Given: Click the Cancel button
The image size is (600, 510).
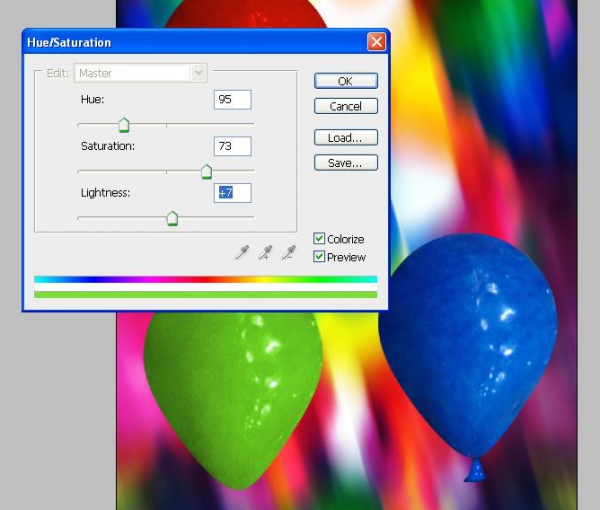Looking at the screenshot, I should click(346, 106).
